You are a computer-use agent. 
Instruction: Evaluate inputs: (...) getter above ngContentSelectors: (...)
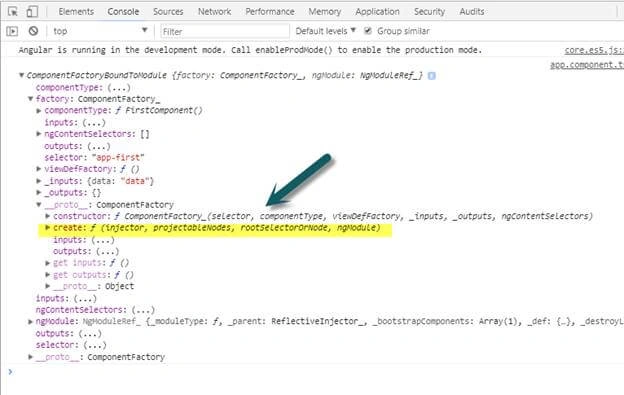click(66, 298)
